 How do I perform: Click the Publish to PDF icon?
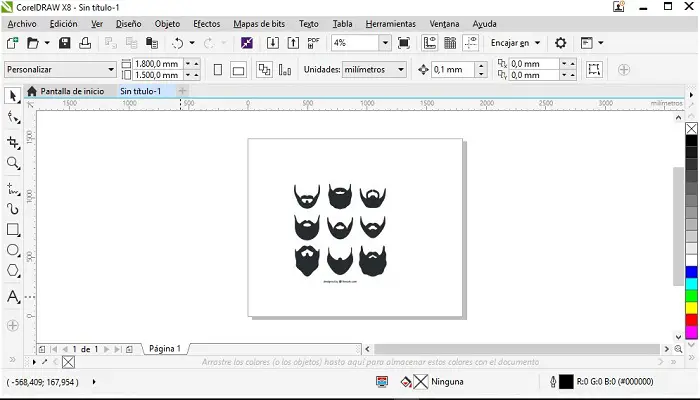[313, 43]
